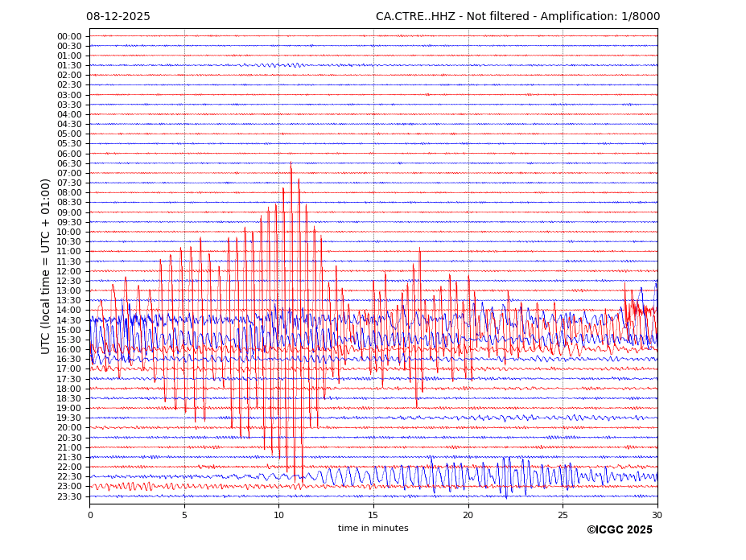Select the 06:30 time row label
This screenshot has height=560, width=746.
coord(69,163)
